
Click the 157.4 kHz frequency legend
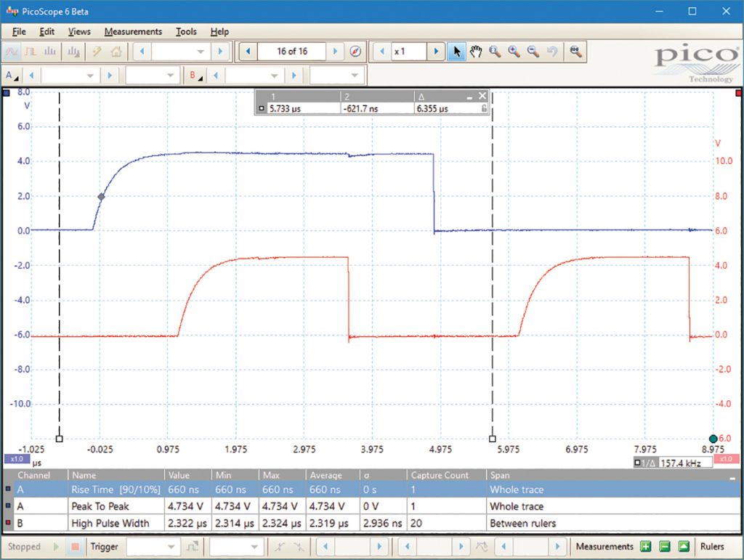pos(673,463)
